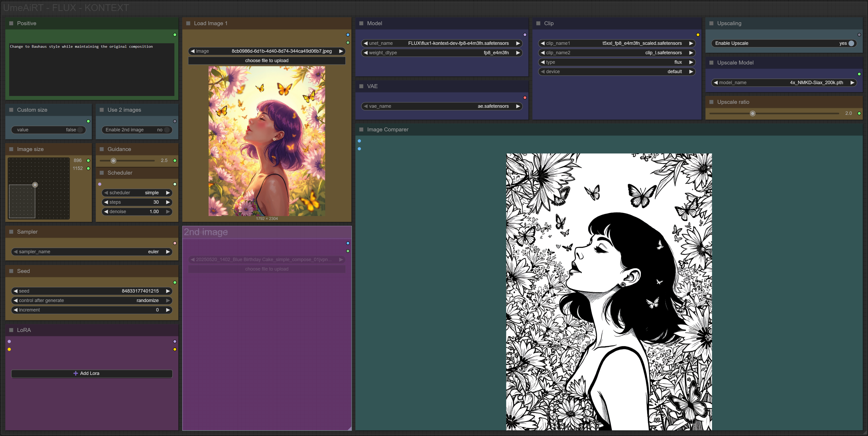Click the Guidance slider handle

[x=114, y=161]
